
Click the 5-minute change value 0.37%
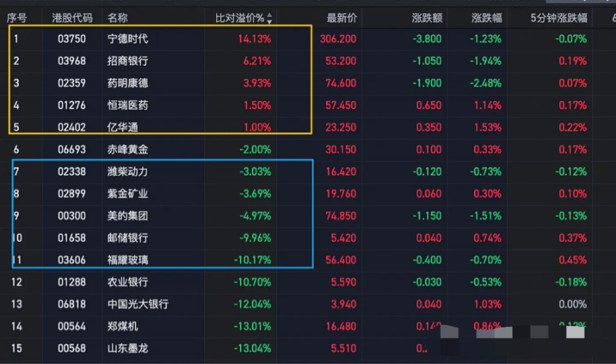[573, 238]
